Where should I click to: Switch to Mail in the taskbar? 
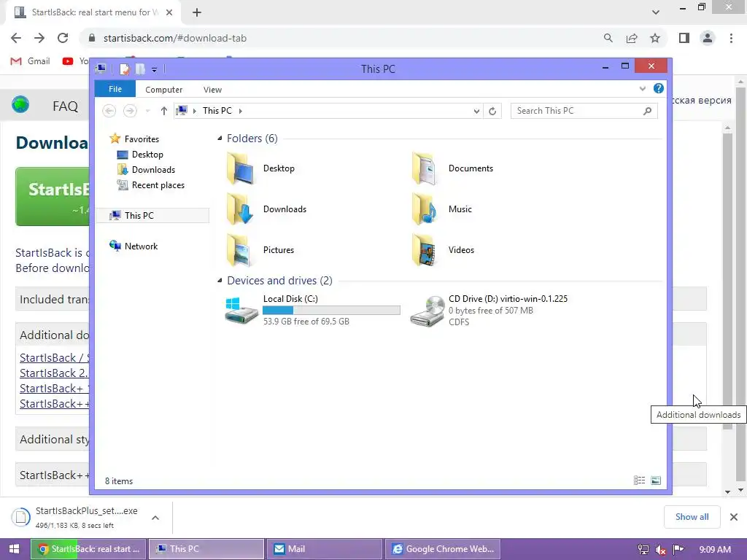[x=325, y=549]
